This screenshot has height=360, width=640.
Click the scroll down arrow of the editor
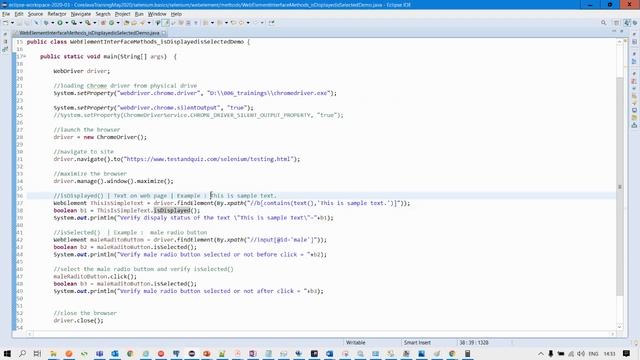(620, 327)
